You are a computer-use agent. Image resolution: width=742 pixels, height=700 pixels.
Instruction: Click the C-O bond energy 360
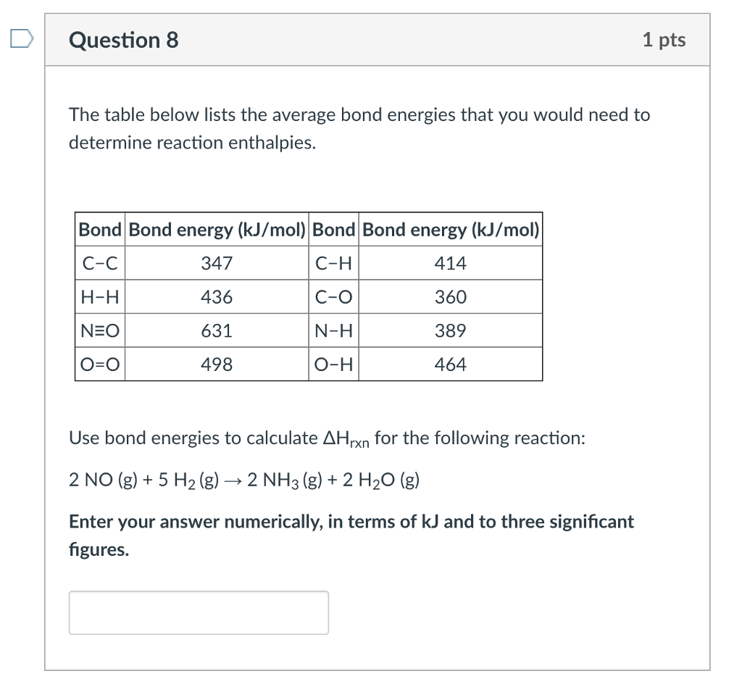[x=450, y=297]
